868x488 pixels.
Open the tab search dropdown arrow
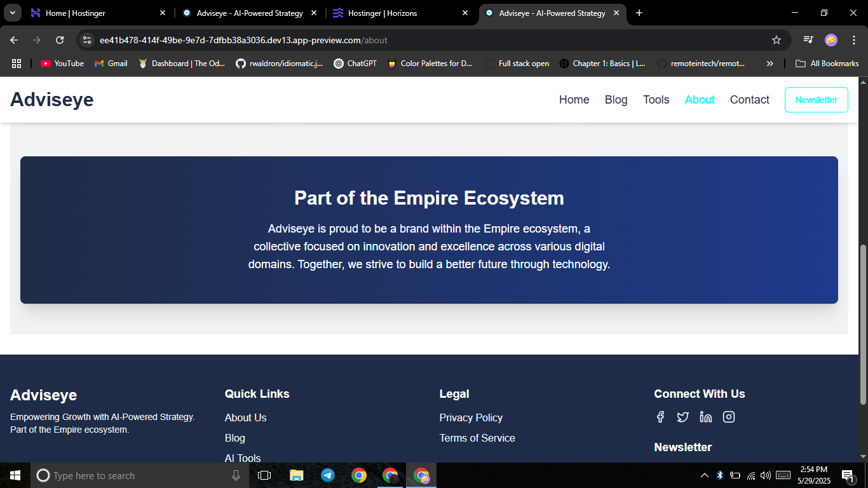12,13
